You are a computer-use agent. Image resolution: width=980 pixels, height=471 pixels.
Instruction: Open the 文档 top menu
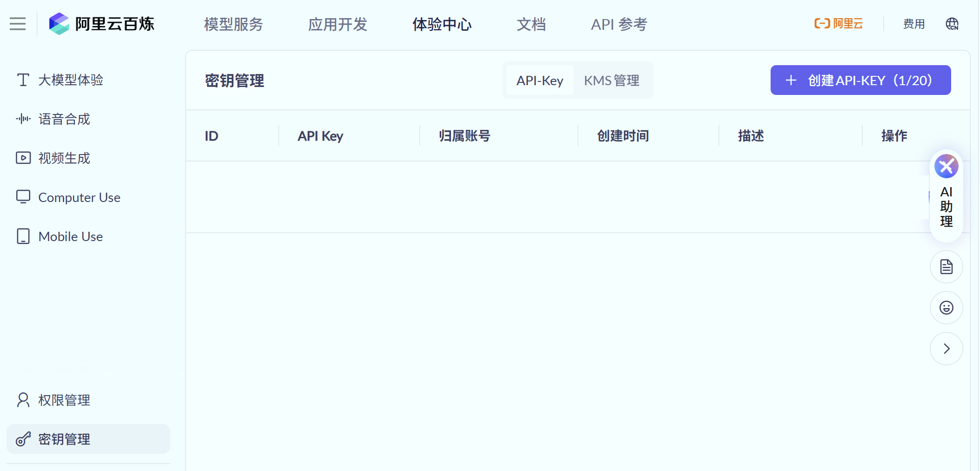pos(531,24)
